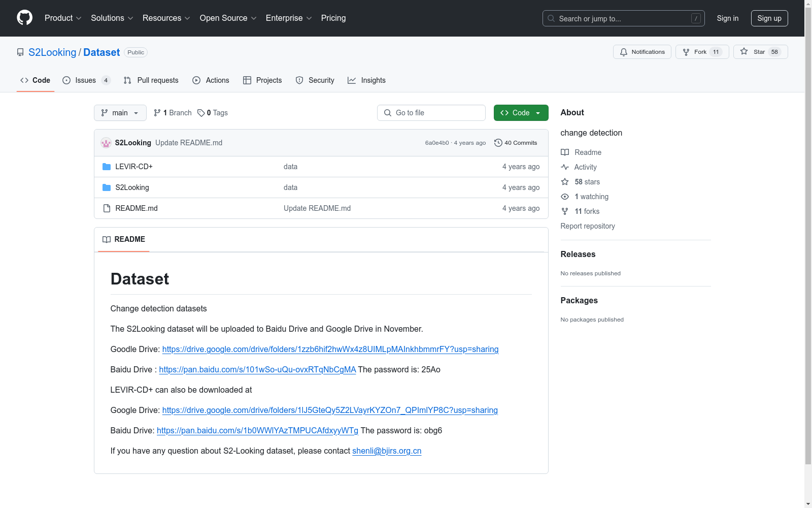Open the S2Looking Google Drive folder link
The height and width of the screenshot is (508, 812).
[x=330, y=350]
